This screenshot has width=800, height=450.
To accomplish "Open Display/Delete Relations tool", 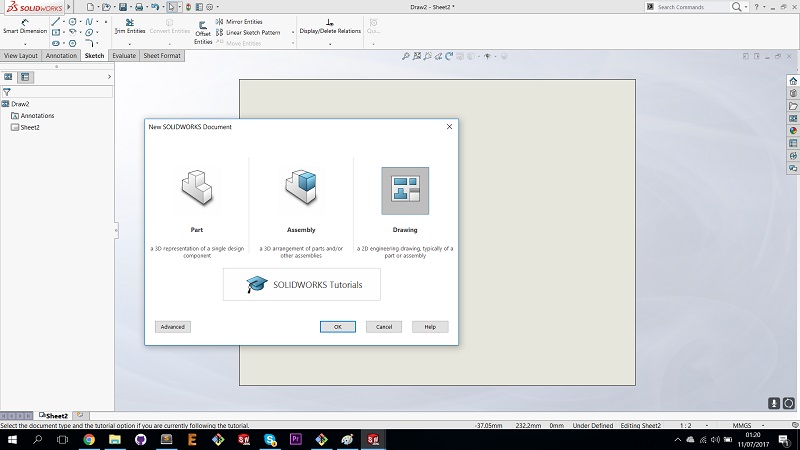I will pos(330,27).
